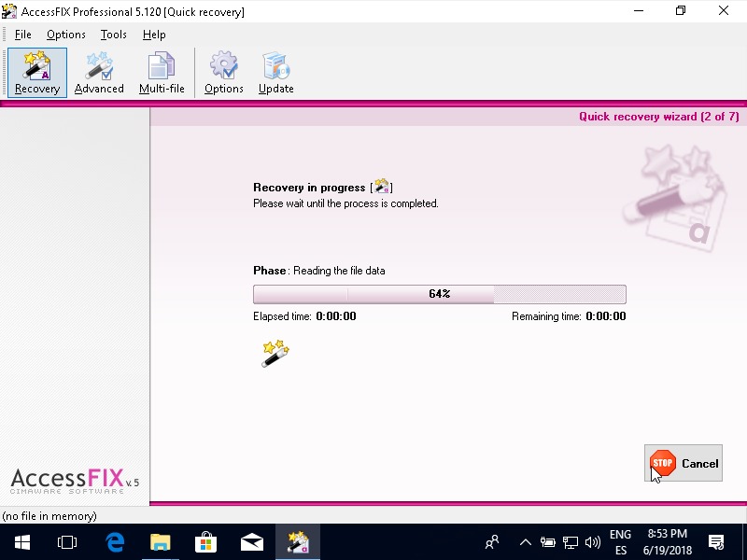
Task: Select the Recovery toolbar icon
Action: [x=37, y=73]
